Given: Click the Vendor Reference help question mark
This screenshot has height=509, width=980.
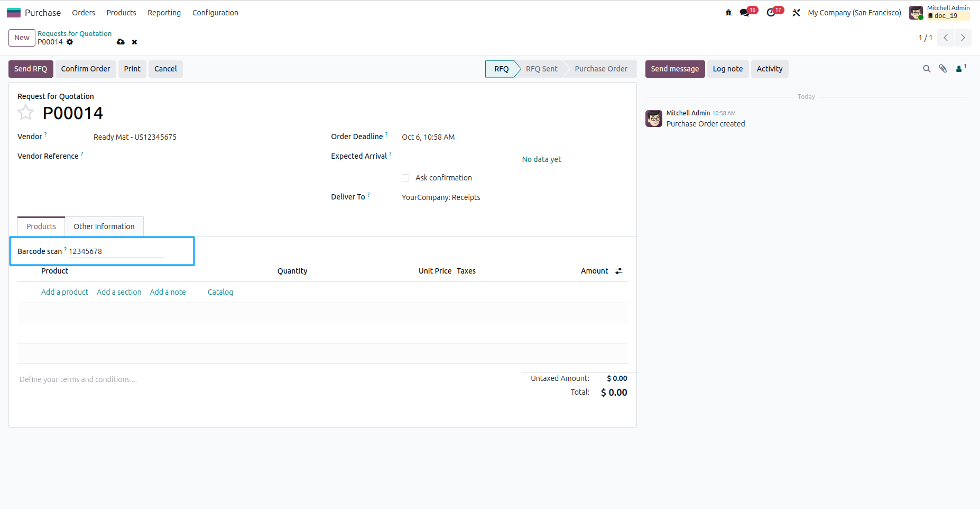Looking at the screenshot, I should 82,154.
